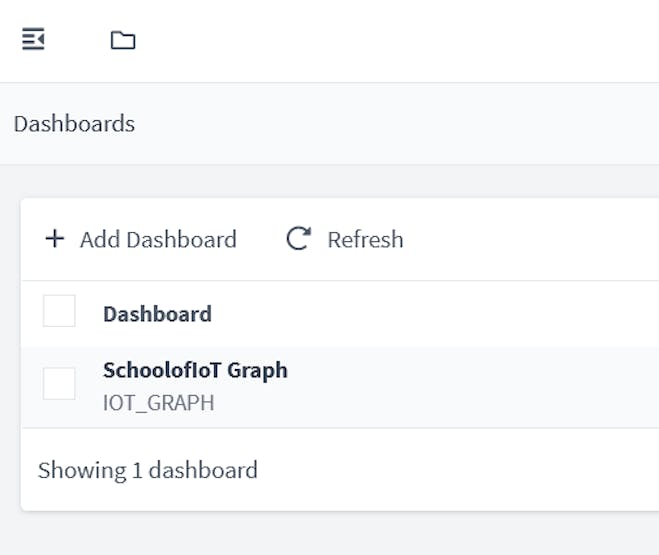Click the 'Showing 1 dashboard' footer text
This screenshot has height=555, width=659.
[147, 470]
